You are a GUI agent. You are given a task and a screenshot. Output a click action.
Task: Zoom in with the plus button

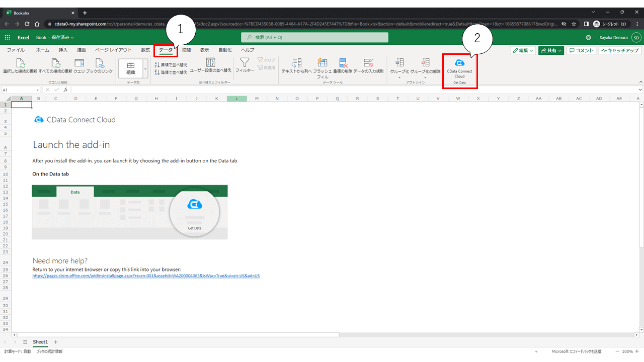point(638,351)
